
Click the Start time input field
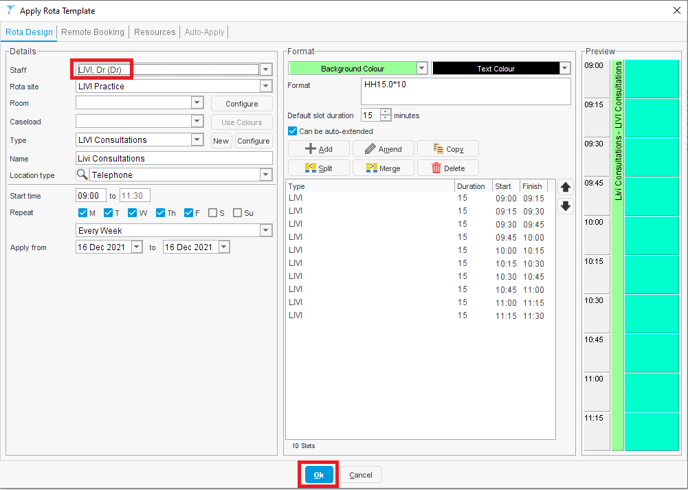[x=90, y=196]
